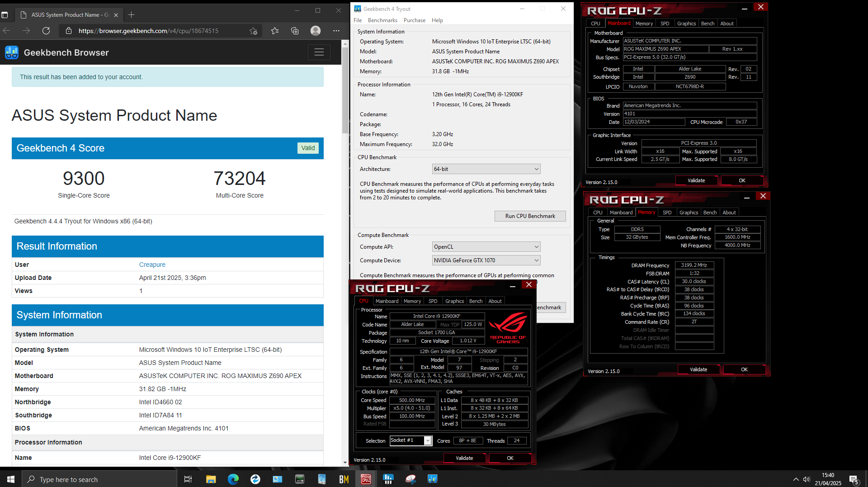
Task: Close the ASUS System Product Name tab
Action: point(116,15)
